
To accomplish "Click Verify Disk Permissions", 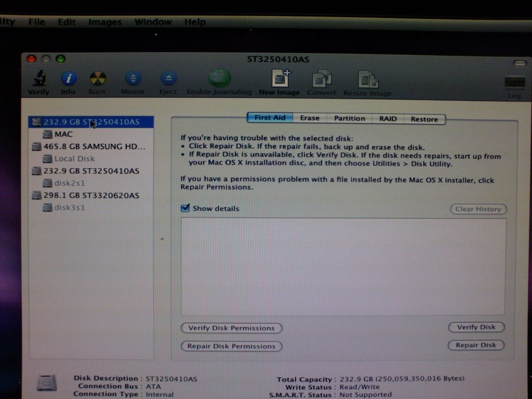I will 231,328.
